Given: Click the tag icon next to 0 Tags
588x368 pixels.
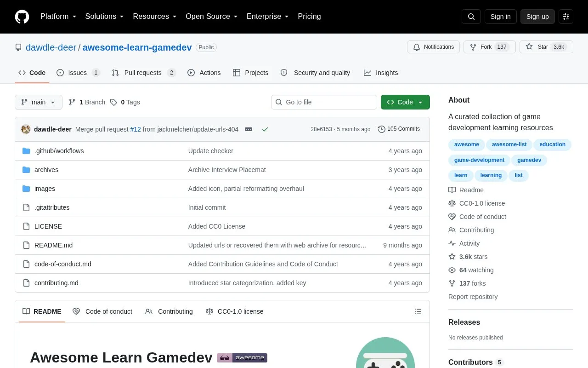Looking at the screenshot, I should (x=113, y=102).
